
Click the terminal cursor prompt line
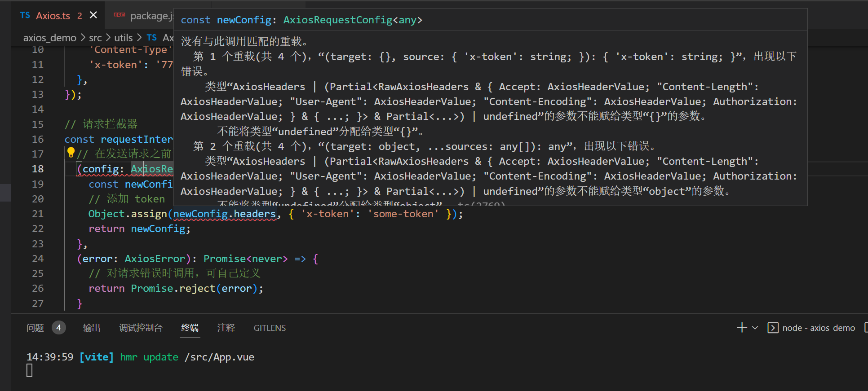[30, 370]
